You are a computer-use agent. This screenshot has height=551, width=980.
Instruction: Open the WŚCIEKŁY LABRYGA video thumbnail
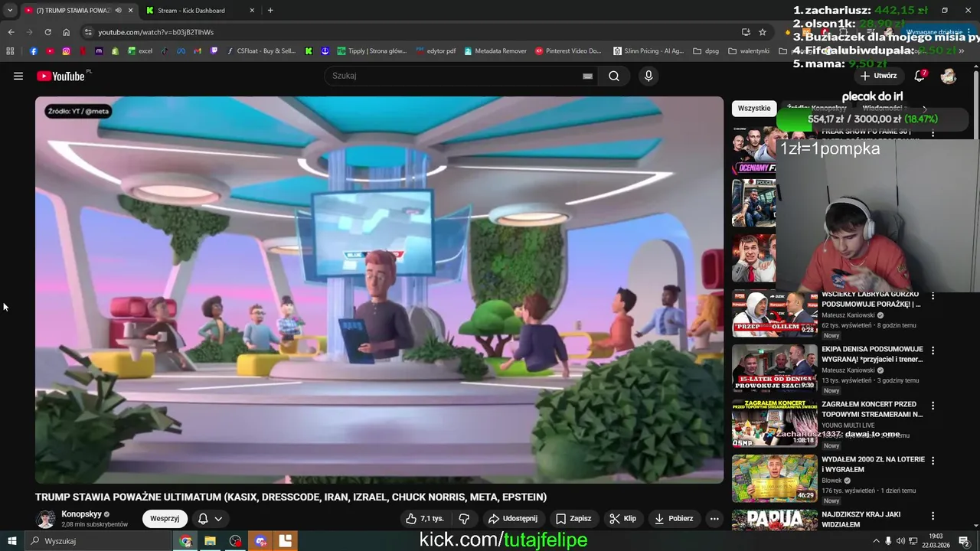775,314
